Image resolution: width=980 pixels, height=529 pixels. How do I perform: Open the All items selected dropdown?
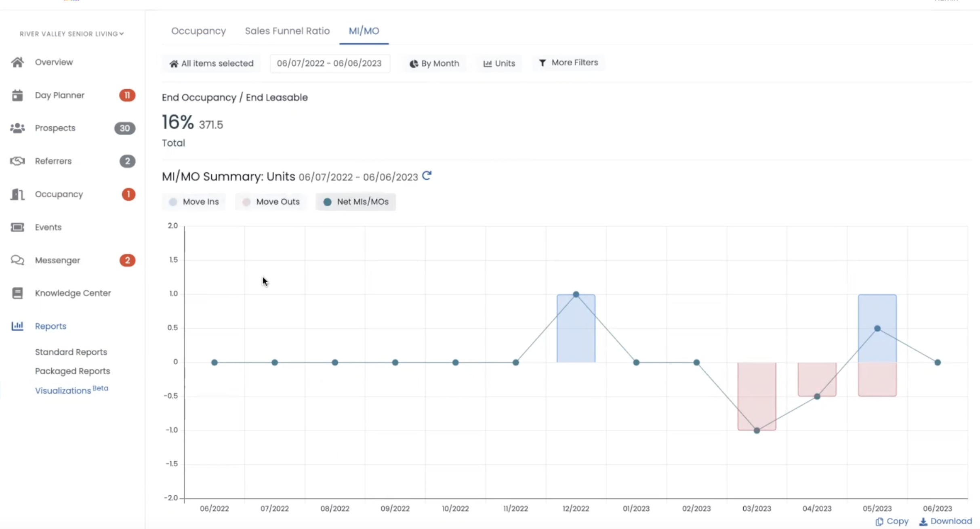(211, 63)
